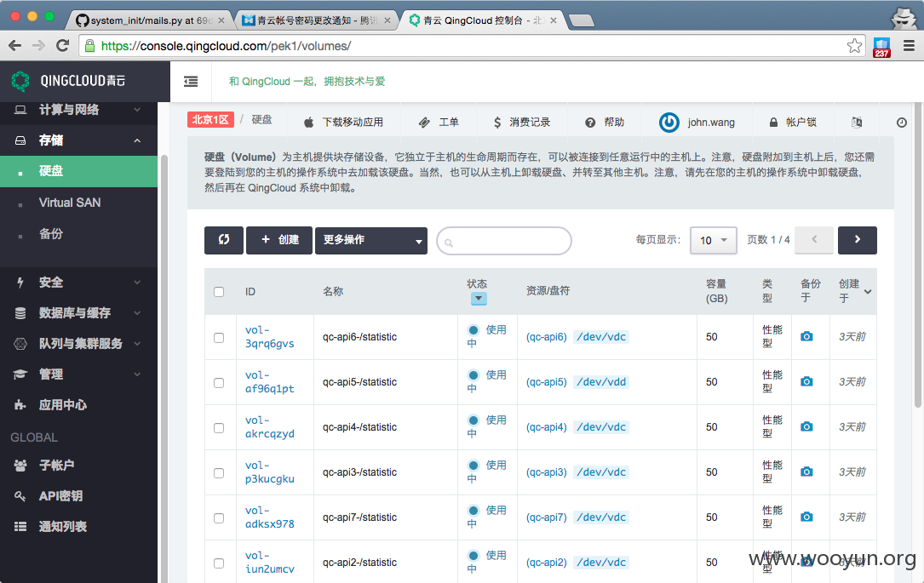This screenshot has width=924, height=583.
Task: Click the 创建 button
Action: [279, 240]
